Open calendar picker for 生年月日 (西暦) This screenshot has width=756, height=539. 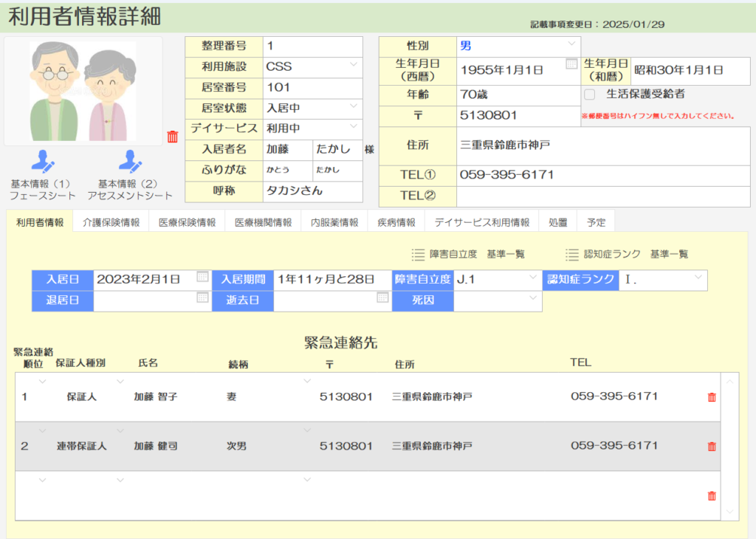pos(571,64)
